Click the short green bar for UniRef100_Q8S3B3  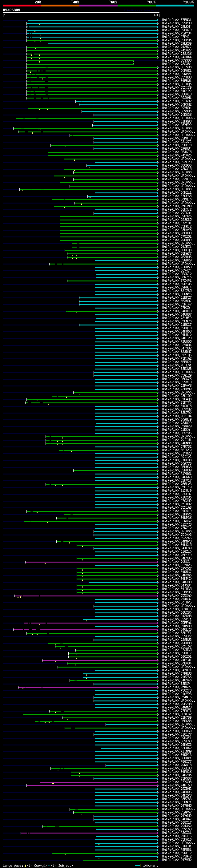click(80, 61)
